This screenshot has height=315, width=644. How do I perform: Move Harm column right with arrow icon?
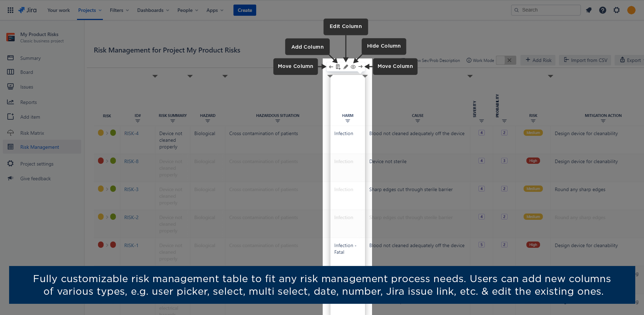[x=360, y=66]
